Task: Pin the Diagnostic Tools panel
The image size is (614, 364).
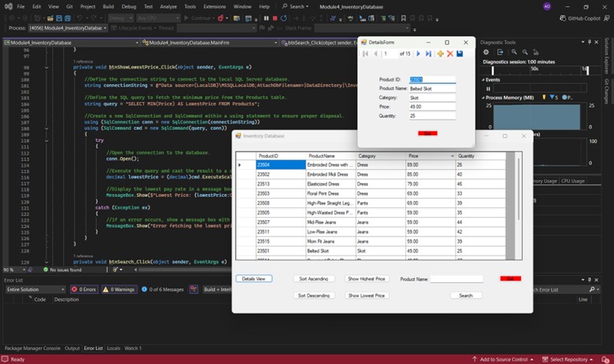Action: [590, 42]
